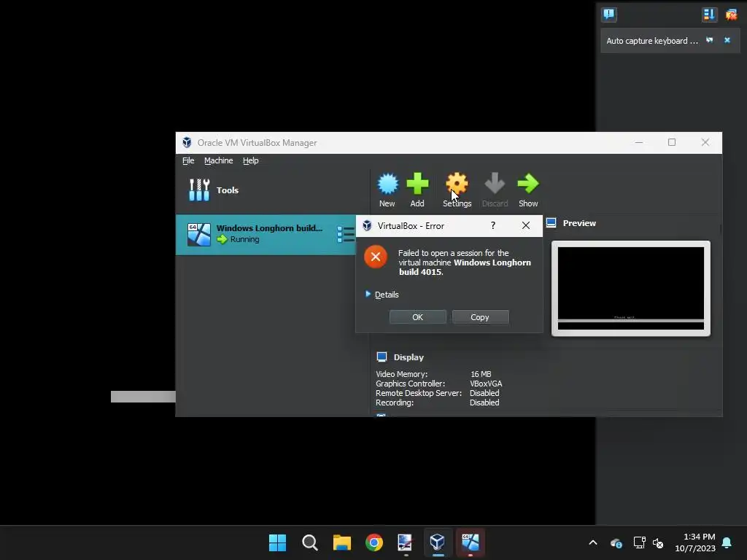
Task: Click the Discard arrow toolbar icon
Action: pos(495,183)
